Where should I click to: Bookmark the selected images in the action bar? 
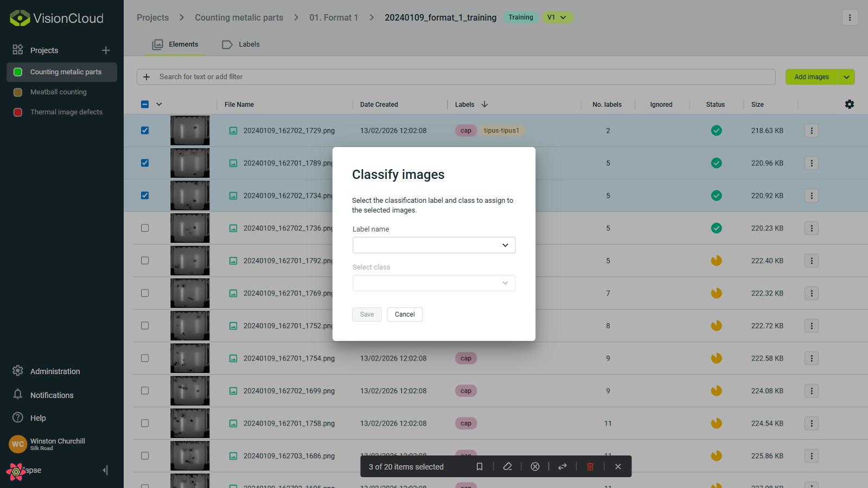(x=480, y=466)
